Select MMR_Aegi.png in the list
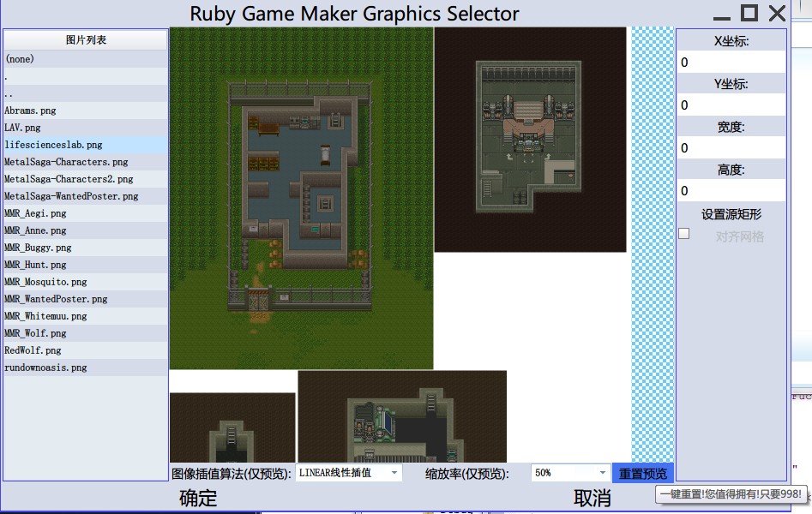The height and width of the screenshot is (514, 812). pos(86,212)
